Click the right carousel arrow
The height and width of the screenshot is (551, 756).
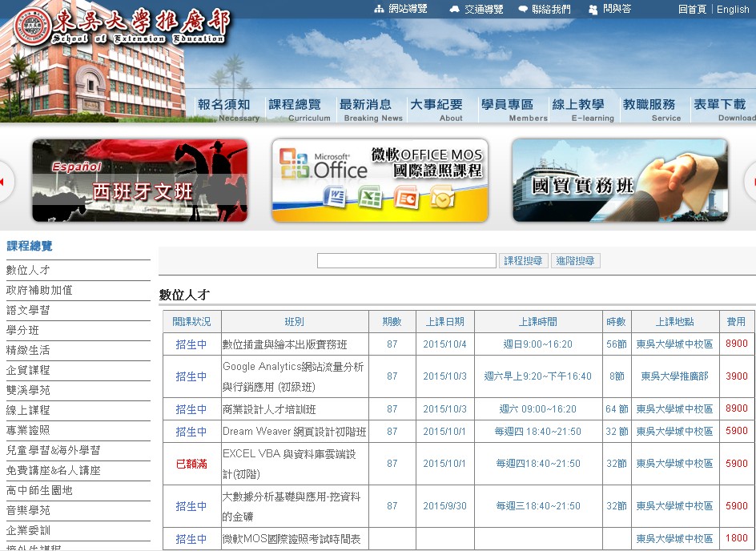(x=751, y=182)
